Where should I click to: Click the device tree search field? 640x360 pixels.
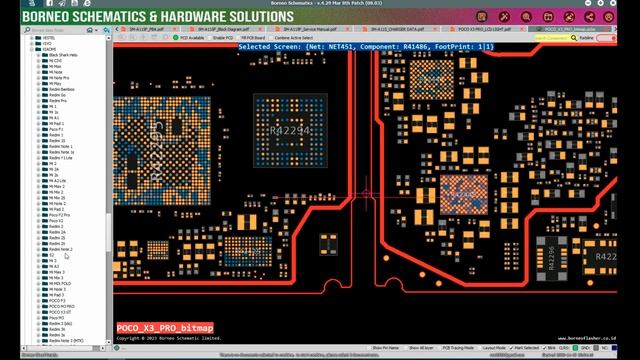pyautogui.click(x=58, y=30)
